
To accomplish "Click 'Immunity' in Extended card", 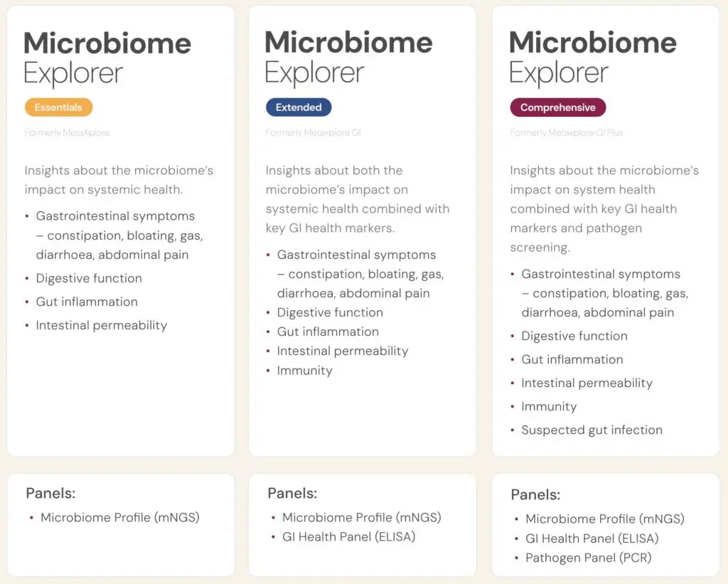I will point(304,371).
